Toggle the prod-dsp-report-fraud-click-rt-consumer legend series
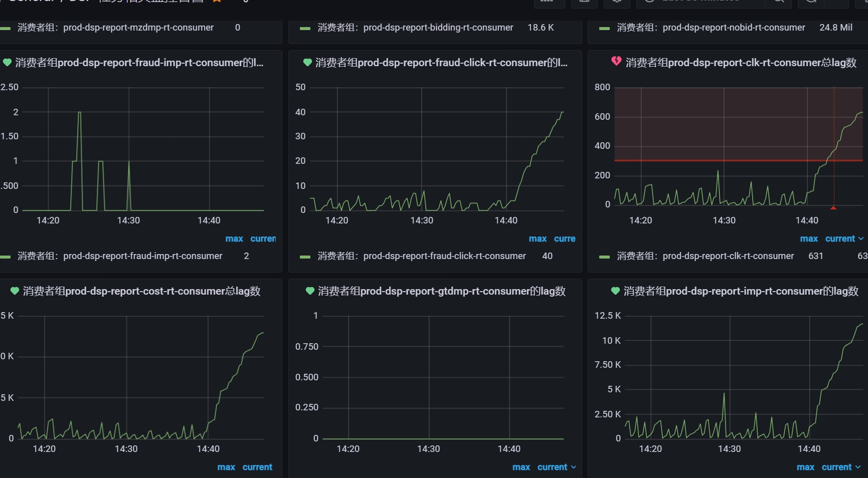Image resolution: width=868 pixels, height=478 pixels. (422, 256)
